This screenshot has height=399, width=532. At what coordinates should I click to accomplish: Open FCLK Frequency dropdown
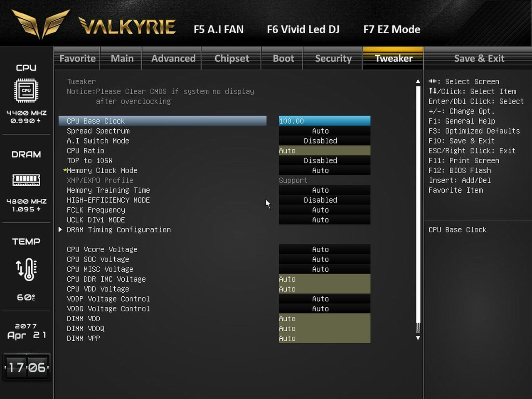(325, 210)
